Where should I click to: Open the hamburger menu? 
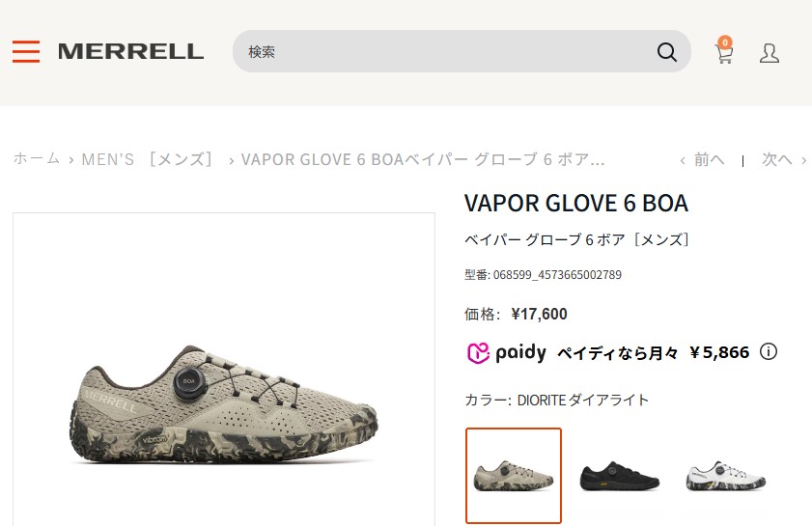click(26, 51)
